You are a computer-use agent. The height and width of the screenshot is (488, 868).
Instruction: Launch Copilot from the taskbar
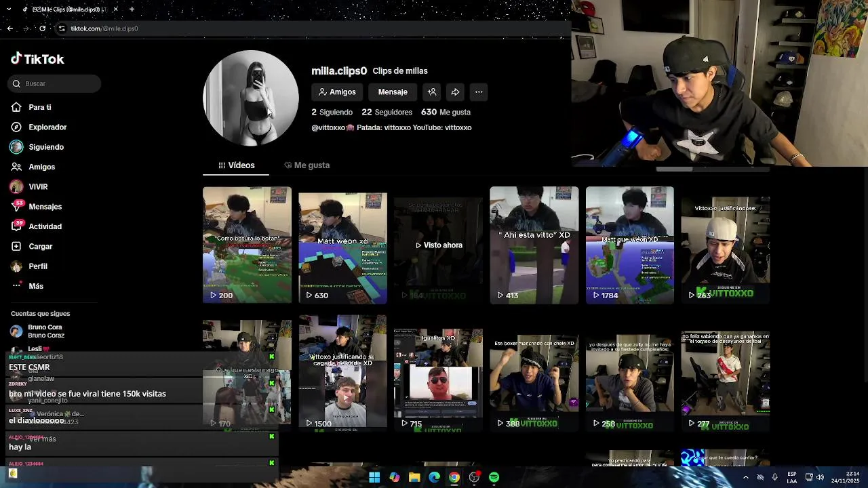coord(394,477)
